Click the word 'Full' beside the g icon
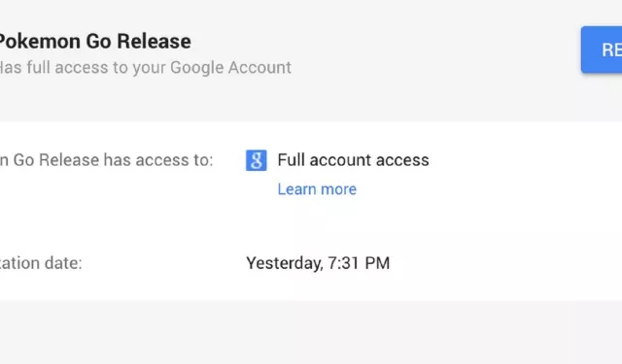 tap(292, 160)
